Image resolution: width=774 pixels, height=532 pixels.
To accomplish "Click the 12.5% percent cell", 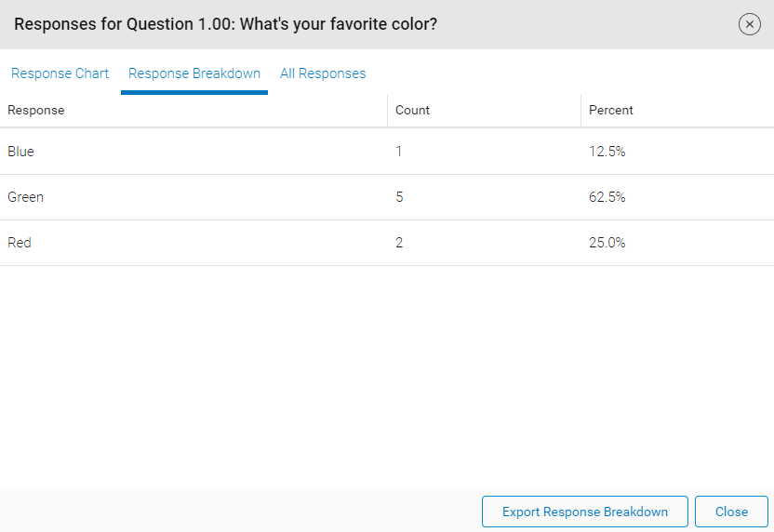I will (x=607, y=151).
